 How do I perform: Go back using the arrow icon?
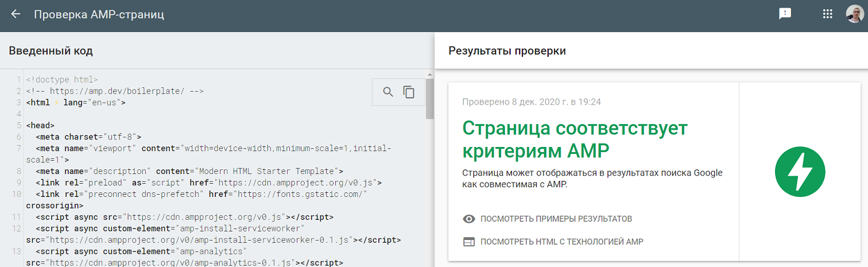pos(15,14)
